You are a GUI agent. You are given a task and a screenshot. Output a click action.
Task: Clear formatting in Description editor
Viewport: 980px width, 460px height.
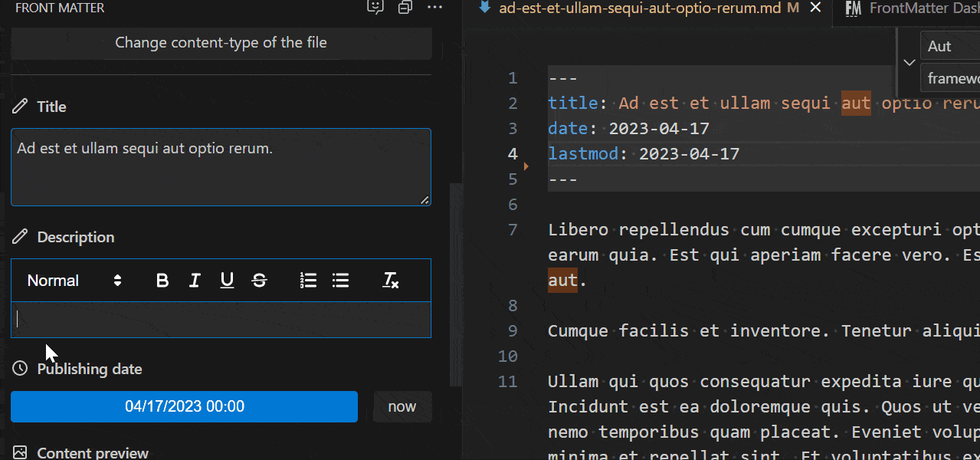tap(391, 281)
